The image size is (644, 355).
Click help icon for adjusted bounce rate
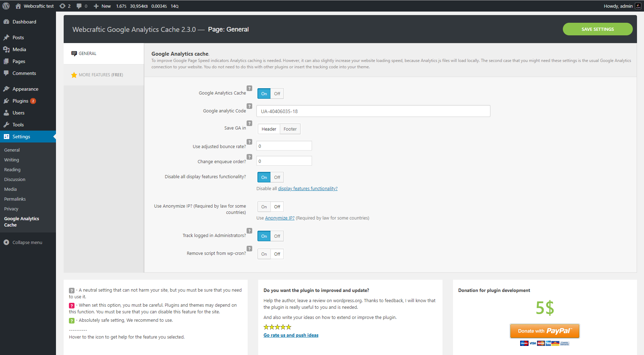[249, 142]
